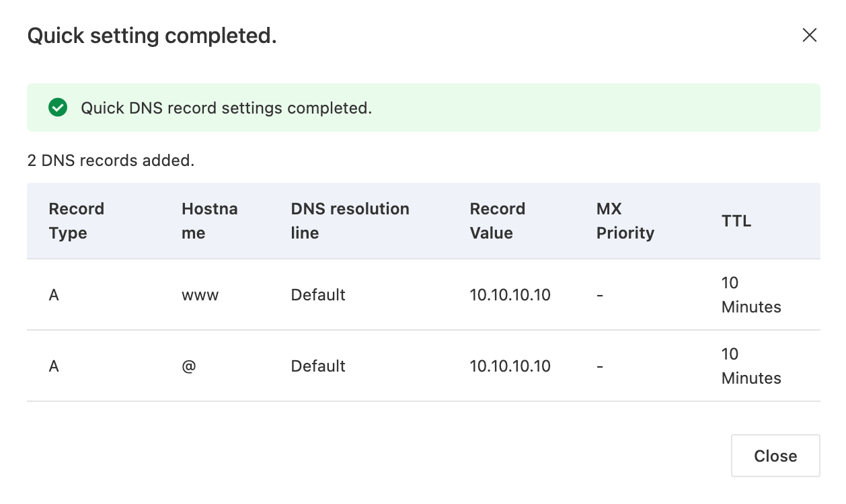Click the record value in the www row
The image size is (846, 504).
(510, 295)
